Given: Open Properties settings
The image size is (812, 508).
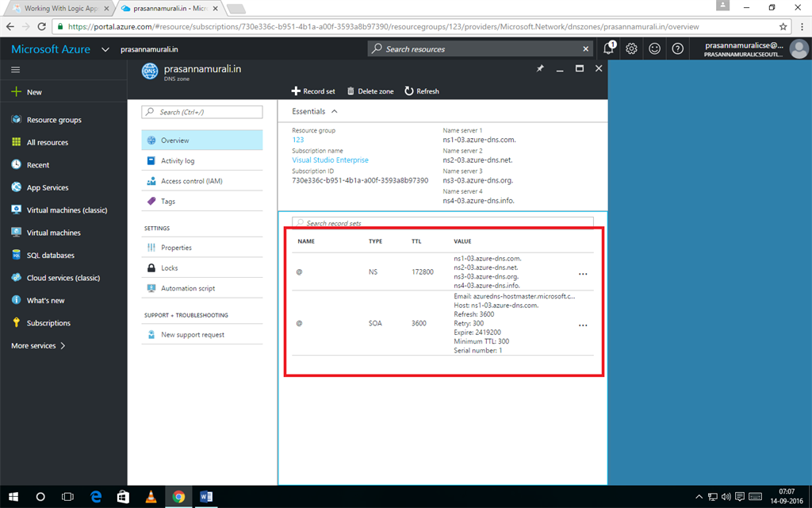Looking at the screenshot, I should (x=202, y=248).
